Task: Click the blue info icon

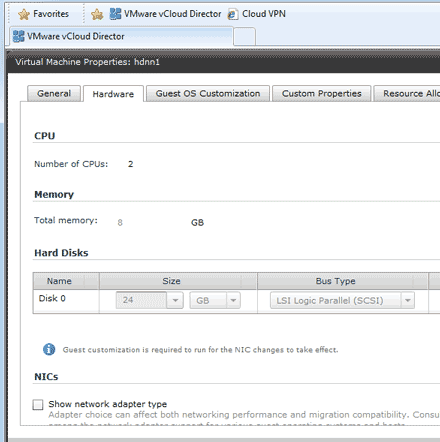Action: [49, 349]
